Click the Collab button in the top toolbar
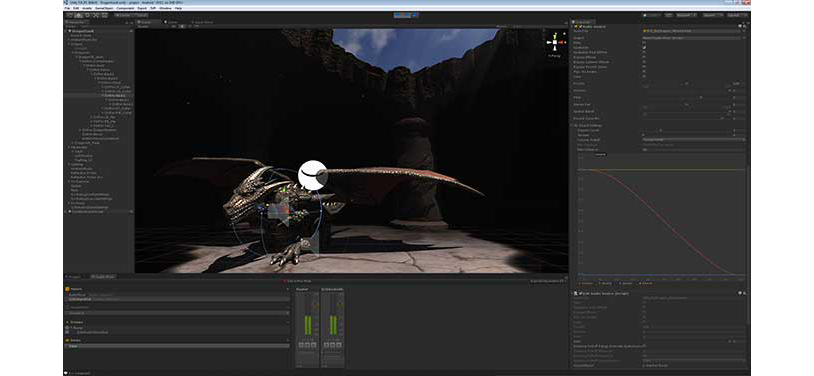Screen dimensions: 814x376 653,15
